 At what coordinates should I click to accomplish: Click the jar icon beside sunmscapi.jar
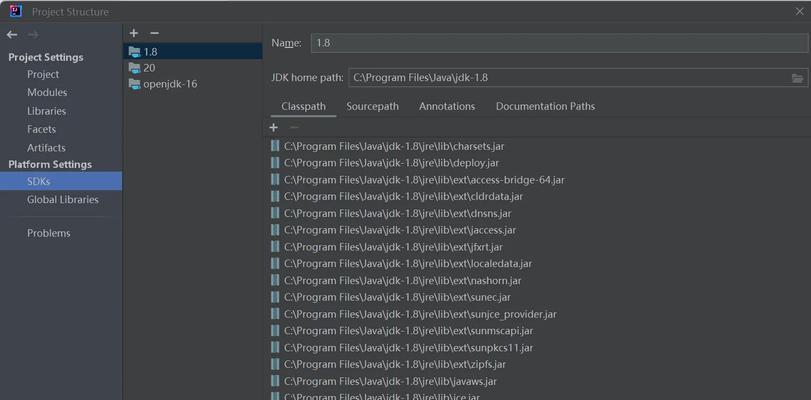click(275, 331)
